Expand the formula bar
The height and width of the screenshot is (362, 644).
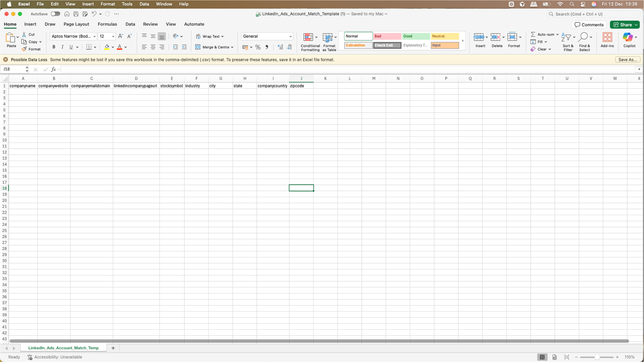[x=639, y=69]
